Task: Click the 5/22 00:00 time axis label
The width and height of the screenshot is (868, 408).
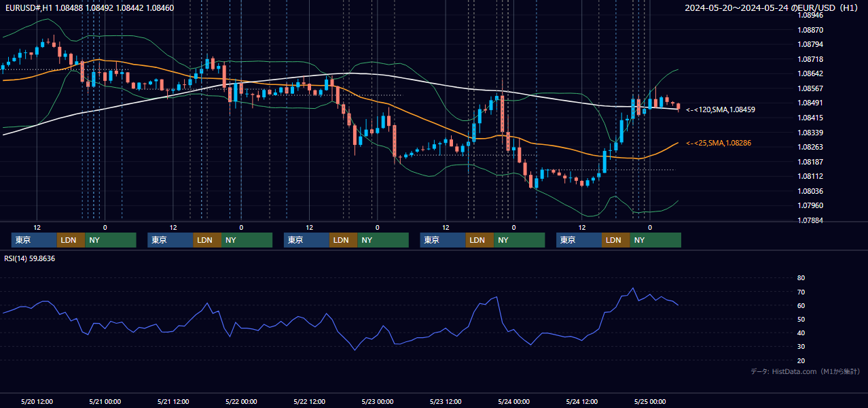Action: point(241,401)
